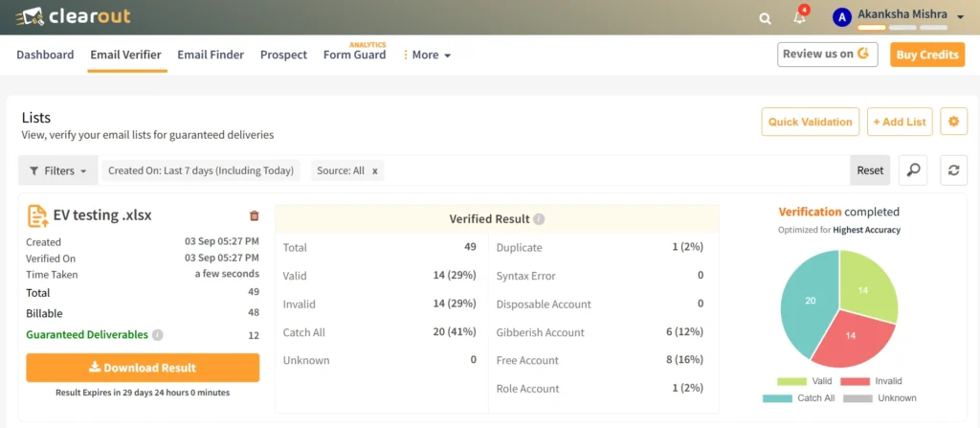Switch to the Prospect tab
The width and height of the screenshot is (980, 428).
click(x=283, y=55)
